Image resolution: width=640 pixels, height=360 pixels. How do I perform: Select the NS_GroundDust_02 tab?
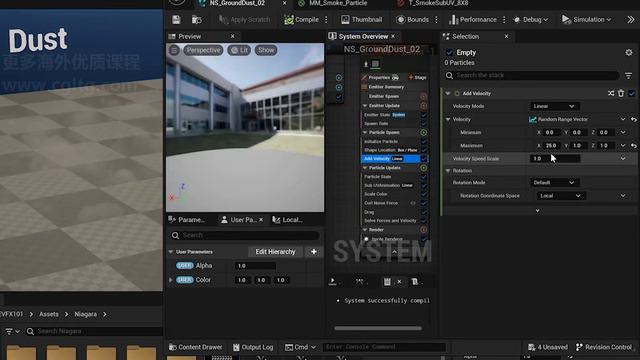237,3
